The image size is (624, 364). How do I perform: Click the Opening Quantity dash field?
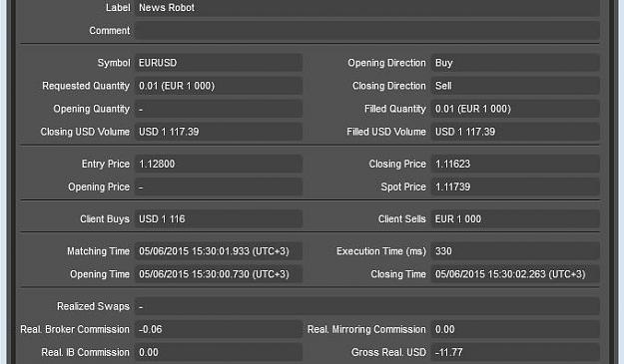pos(219,109)
